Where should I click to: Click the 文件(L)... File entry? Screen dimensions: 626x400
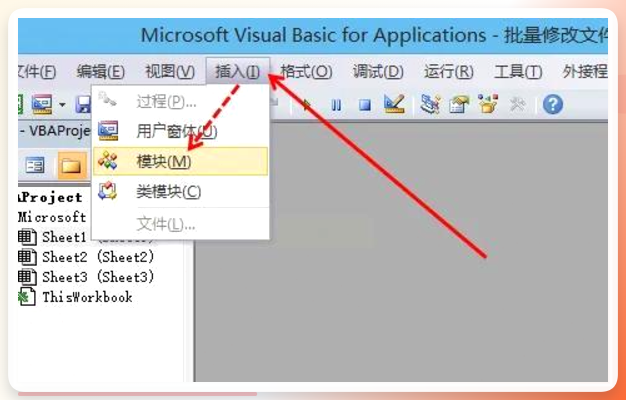pos(180,224)
